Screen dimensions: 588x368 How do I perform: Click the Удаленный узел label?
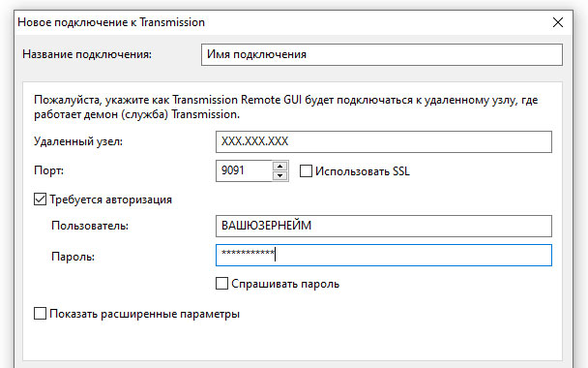click(78, 141)
